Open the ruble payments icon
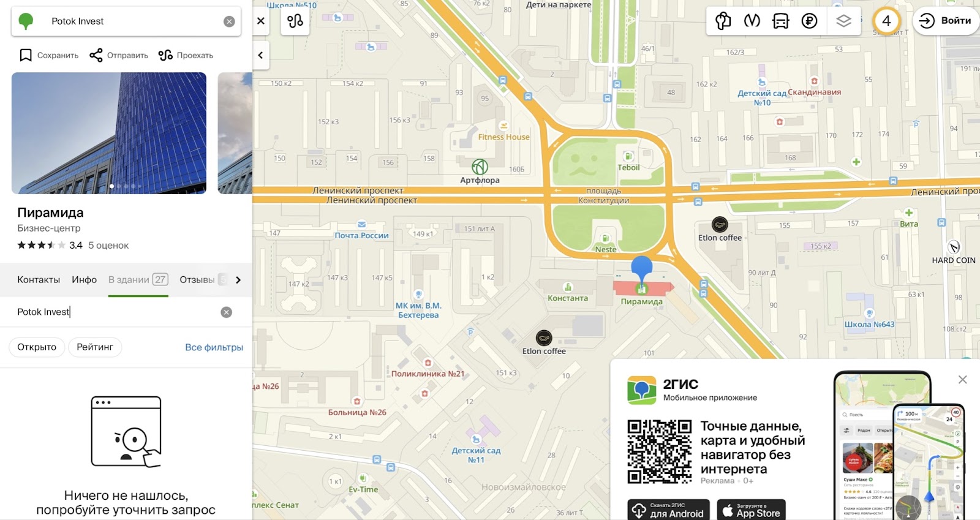Screen dimensions: 980x520 [809, 21]
